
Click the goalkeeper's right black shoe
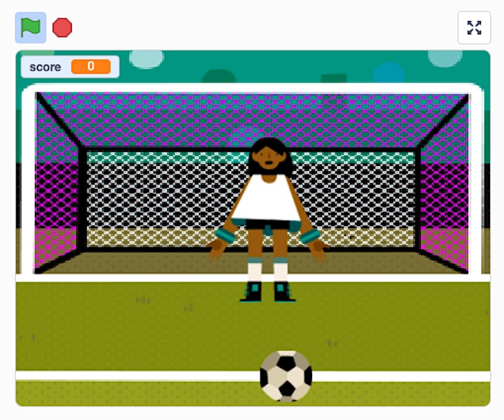283,292
